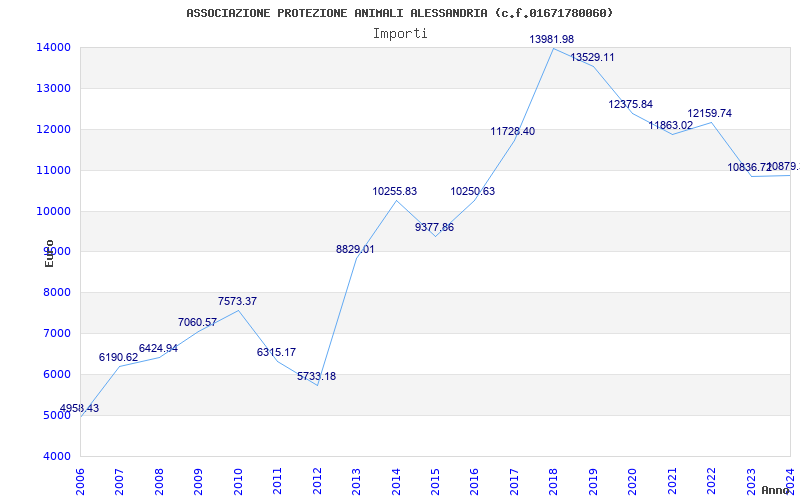Viewport: 800px width, 500px height.
Task: Click the 2008 x-axis year label
Action: 159,481
